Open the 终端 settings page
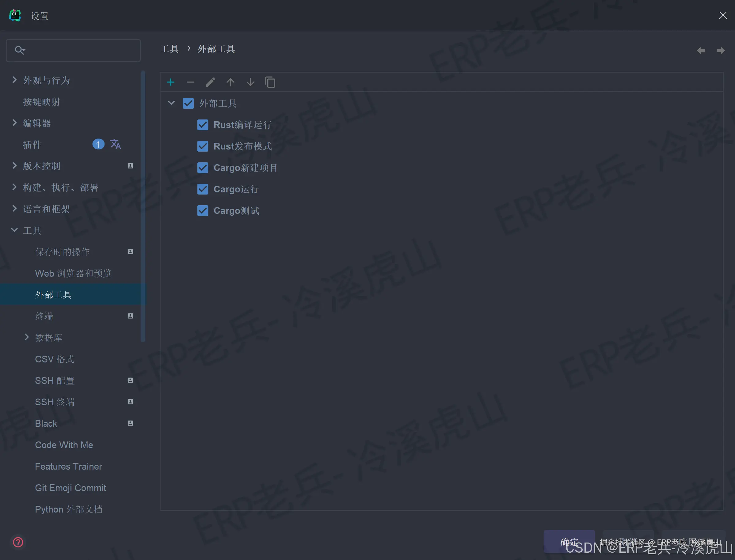Image resolution: width=735 pixels, height=560 pixels. 44,316
